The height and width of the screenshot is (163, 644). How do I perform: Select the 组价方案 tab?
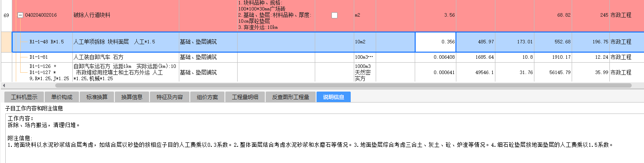click(207, 97)
